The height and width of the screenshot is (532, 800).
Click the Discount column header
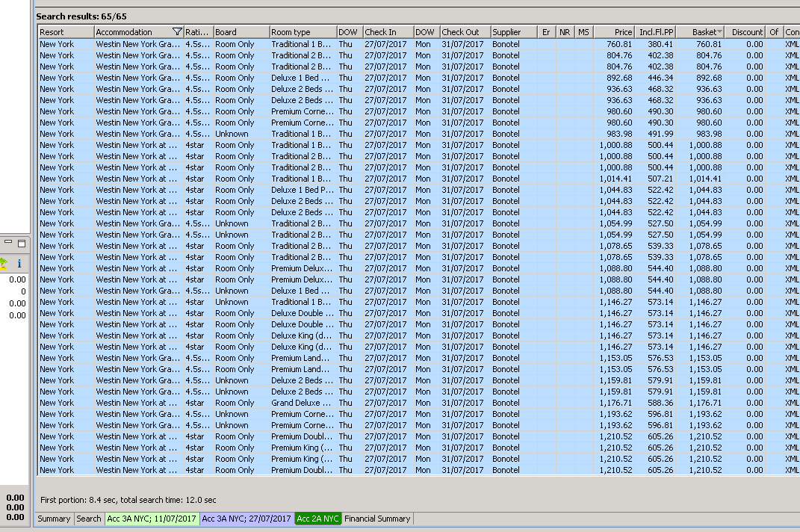(x=745, y=31)
